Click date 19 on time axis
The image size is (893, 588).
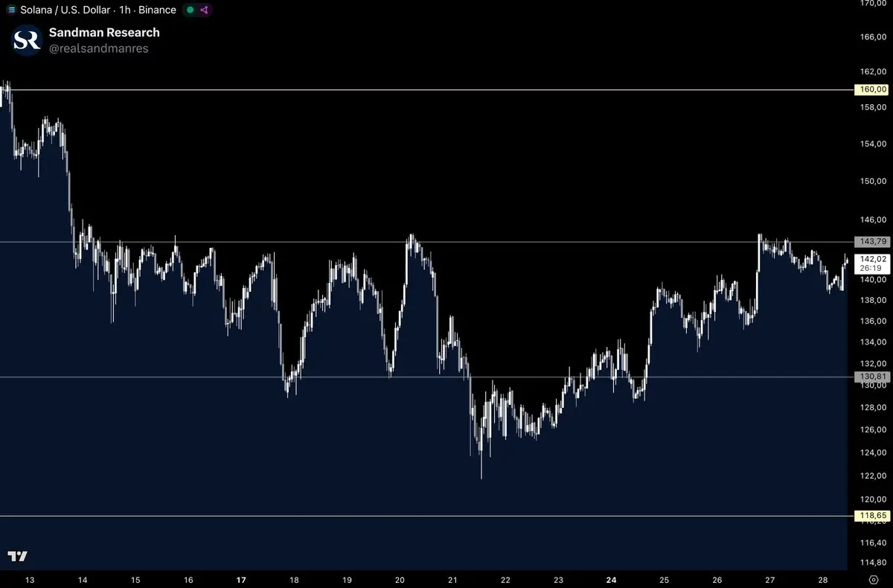click(x=347, y=580)
